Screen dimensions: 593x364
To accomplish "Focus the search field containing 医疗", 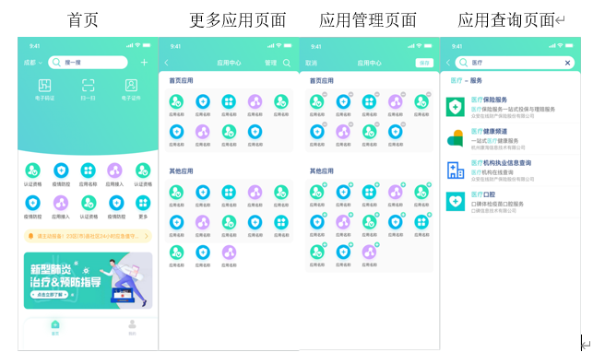I will pos(515,63).
